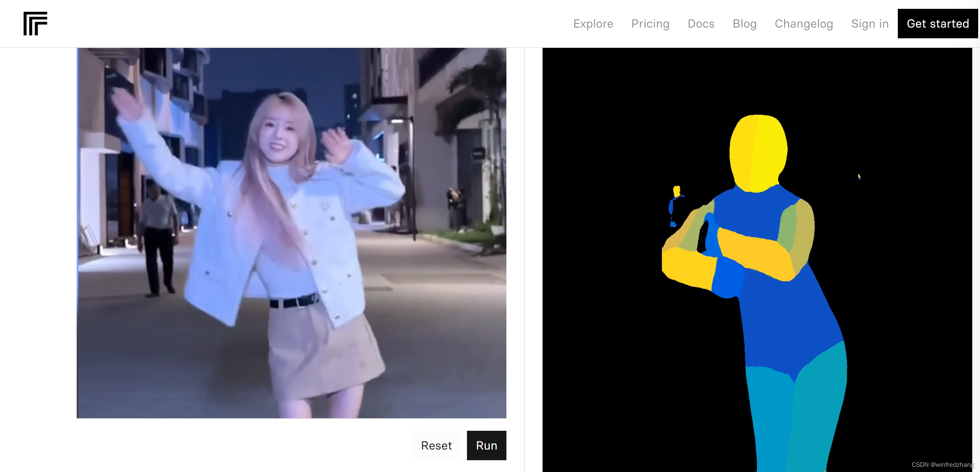Open the Pricing page
The height and width of the screenshot is (472, 980).
pos(650,24)
